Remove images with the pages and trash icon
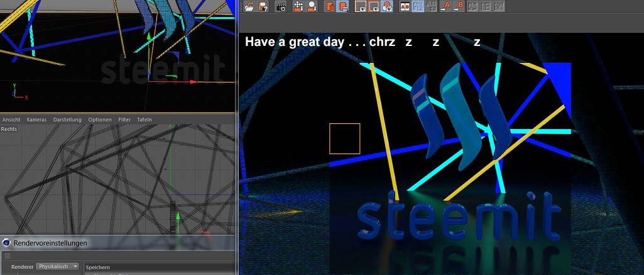Screen dimensions: 644x275 point(330,6)
